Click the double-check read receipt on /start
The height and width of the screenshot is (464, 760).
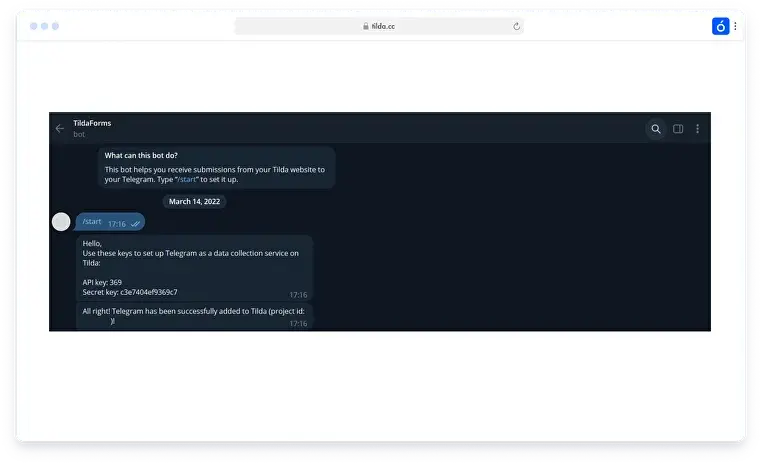pos(135,224)
